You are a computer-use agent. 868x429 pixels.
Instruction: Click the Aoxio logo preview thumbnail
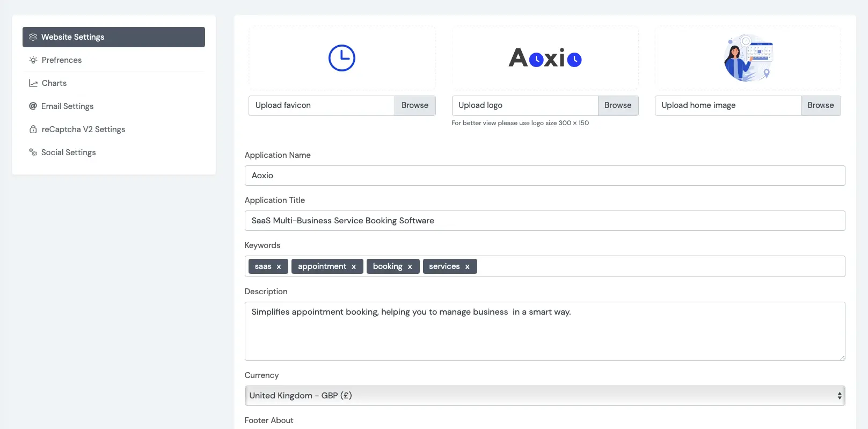click(545, 58)
